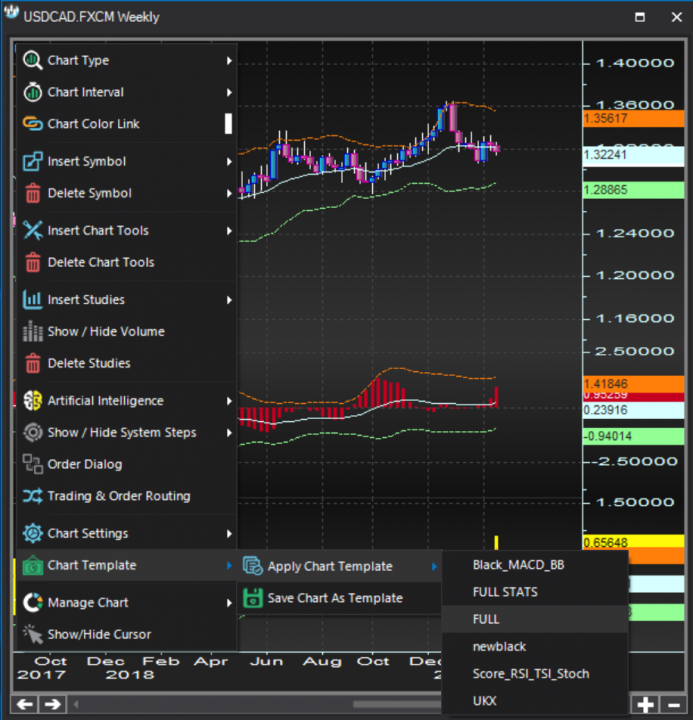The image size is (693, 720).
Task: Click the Chart Type magnifier icon
Action: (x=33, y=60)
